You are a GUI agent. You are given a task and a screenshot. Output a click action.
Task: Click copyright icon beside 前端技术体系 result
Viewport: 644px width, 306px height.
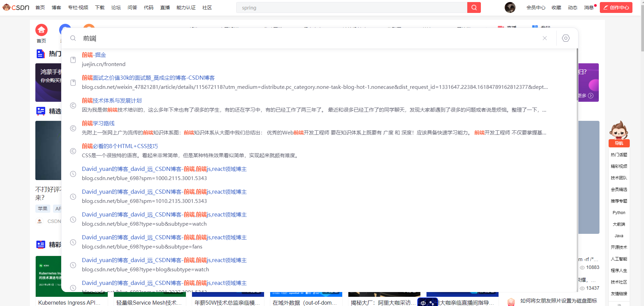pyautogui.click(x=73, y=106)
